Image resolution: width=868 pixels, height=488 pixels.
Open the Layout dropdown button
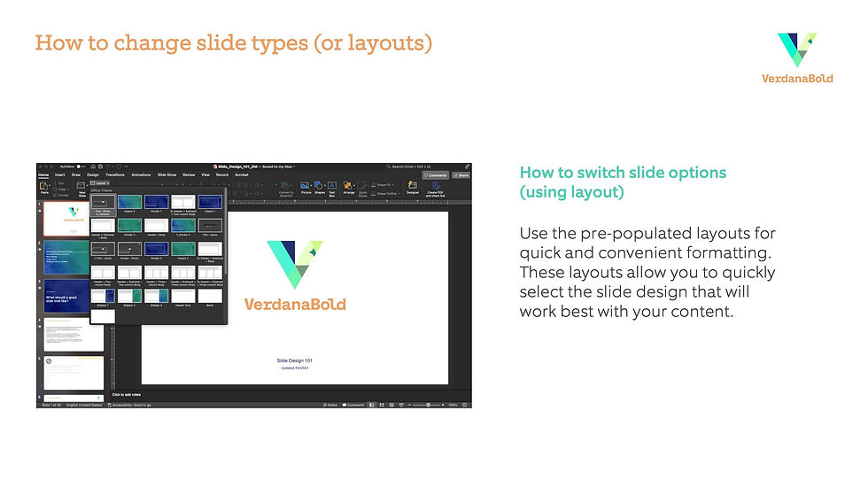tap(100, 183)
